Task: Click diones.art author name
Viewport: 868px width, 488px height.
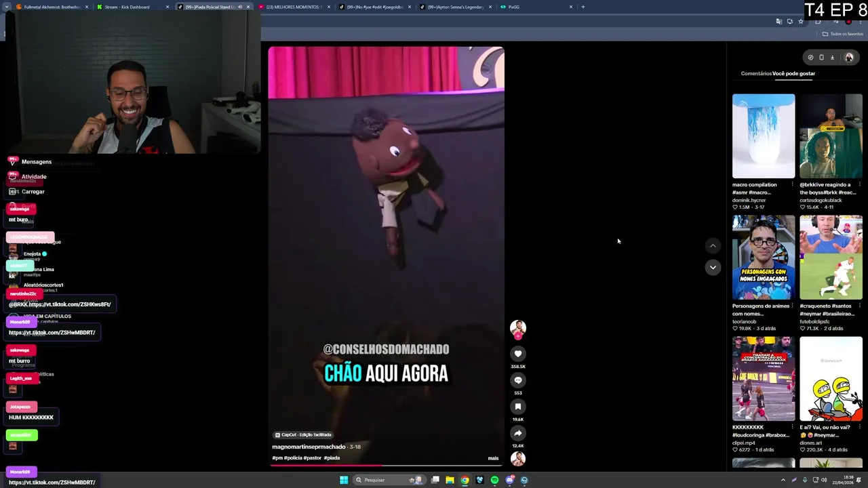Action: (x=810, y=443)
